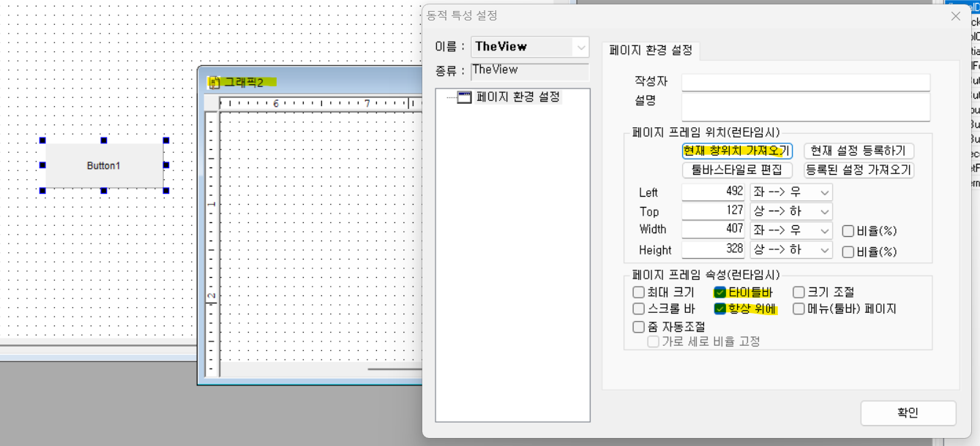Enable the 메뉴(툴바) 페이지 checkbox

799,309
